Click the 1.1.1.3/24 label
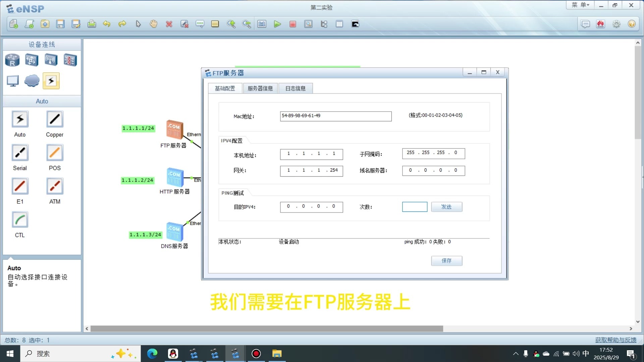Image resolution: width=644 pixels, height=362 pixels. click(146, 235)
